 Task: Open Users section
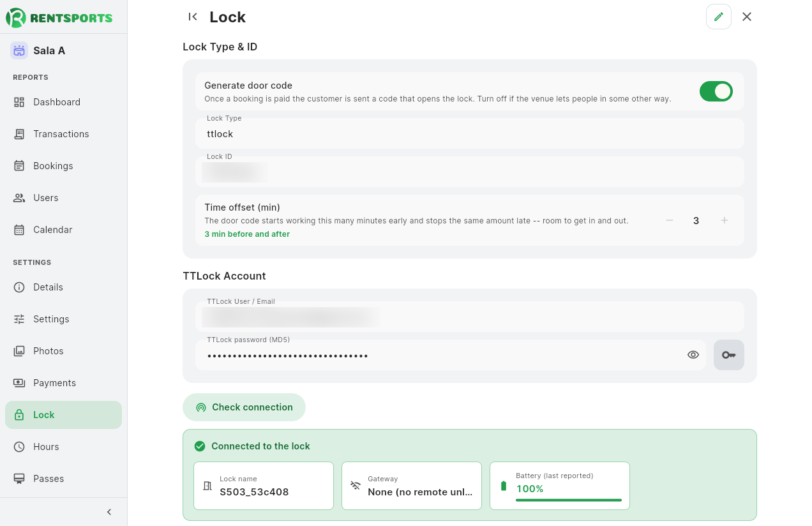63,198
